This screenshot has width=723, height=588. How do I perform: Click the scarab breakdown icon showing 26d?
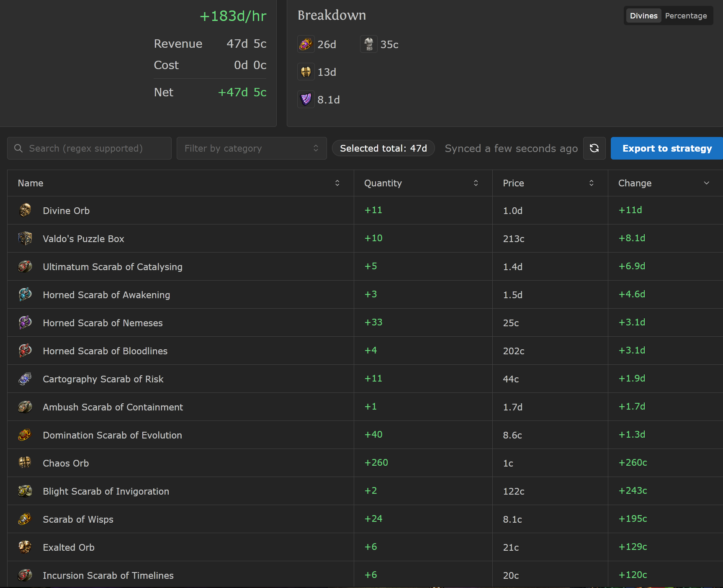[306, 44]
